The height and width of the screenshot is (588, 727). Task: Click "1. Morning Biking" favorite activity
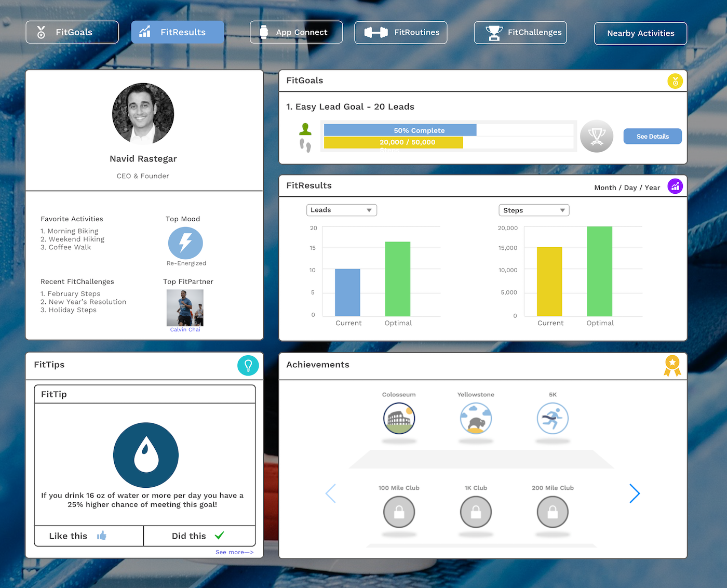point(70,231)
